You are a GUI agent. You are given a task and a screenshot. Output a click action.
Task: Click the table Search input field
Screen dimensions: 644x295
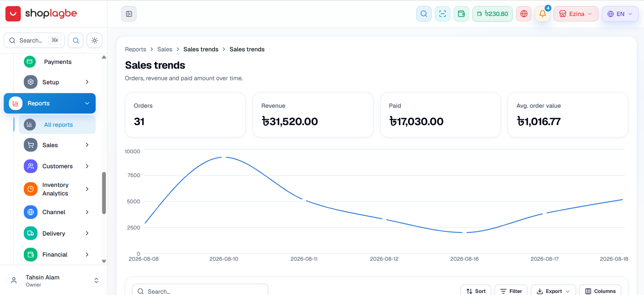pos(200,291)
